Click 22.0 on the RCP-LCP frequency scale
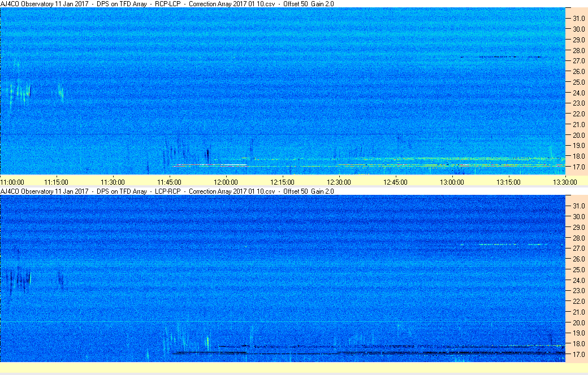Screen dimensions: 588x375 point(578,114)
